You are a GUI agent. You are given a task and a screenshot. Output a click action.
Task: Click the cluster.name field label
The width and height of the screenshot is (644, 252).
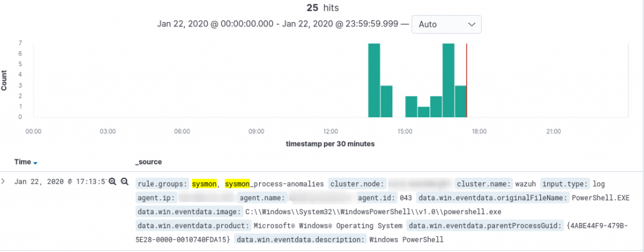click(484, 184)
